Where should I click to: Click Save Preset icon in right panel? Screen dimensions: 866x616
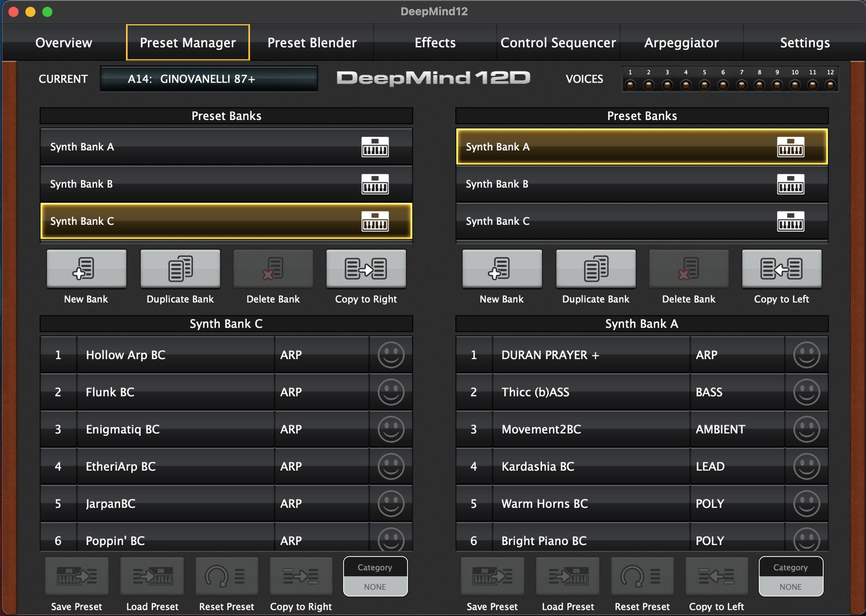(492, 576)
